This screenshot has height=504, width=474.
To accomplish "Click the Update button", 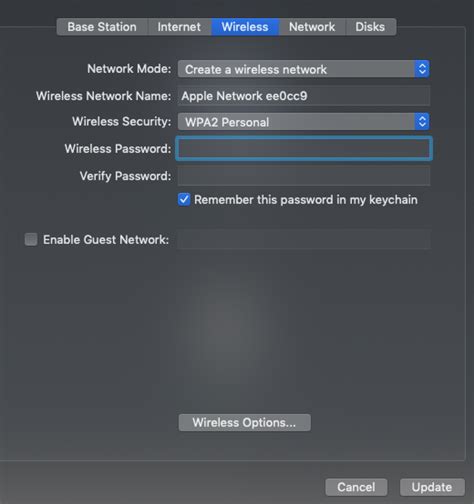I will 432,487.
